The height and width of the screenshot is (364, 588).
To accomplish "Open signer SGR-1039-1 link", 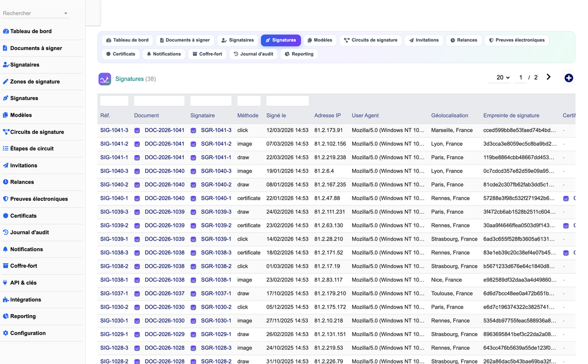I will pyautogui.click(x=216, y=239).
